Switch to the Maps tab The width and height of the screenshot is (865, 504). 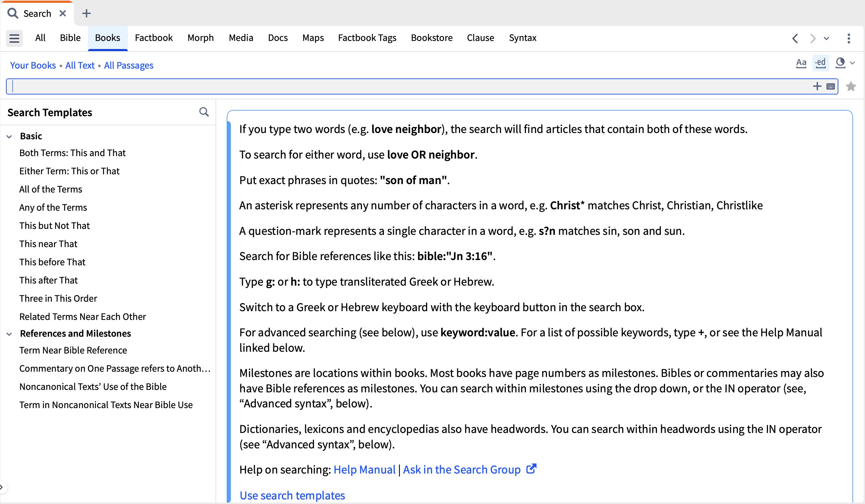pyautogui.click(x=313, y=38)
